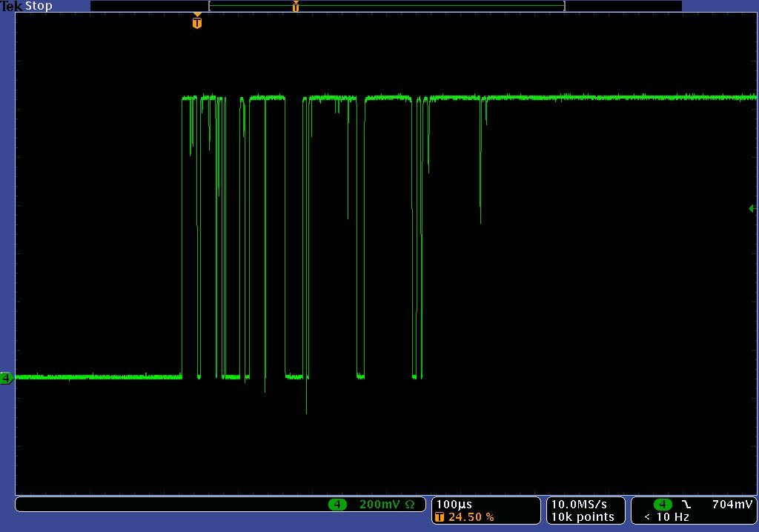Image resolution: width=759 pixels, height=532 pixels.
Task: Click the ohm termination symbol
Action: click(x=410, y=505)
